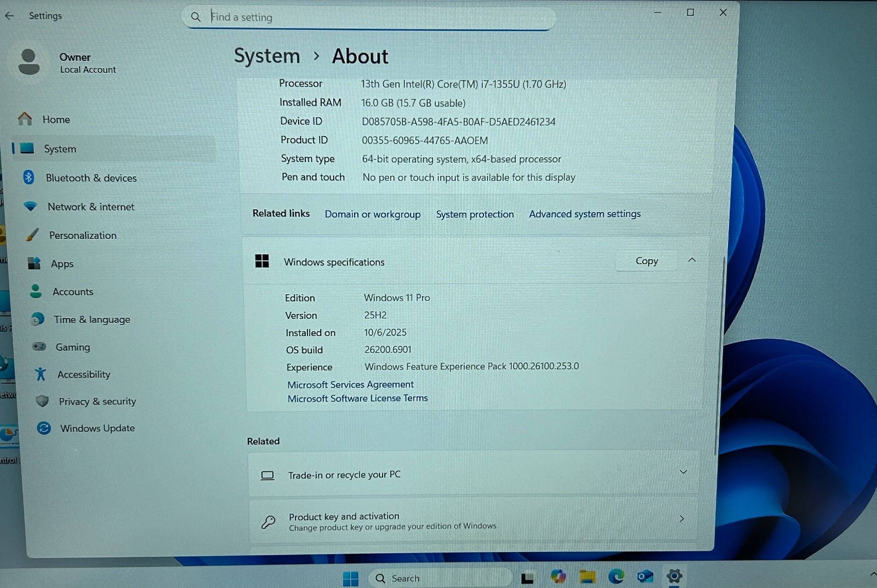Click the Installed on date 10/6/2025
Viewport: 877px width, 588px height.
click(x=385, y=333)
